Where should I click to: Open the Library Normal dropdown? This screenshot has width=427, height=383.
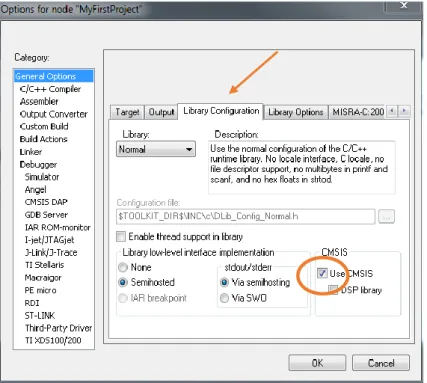(x=156, y=149)
